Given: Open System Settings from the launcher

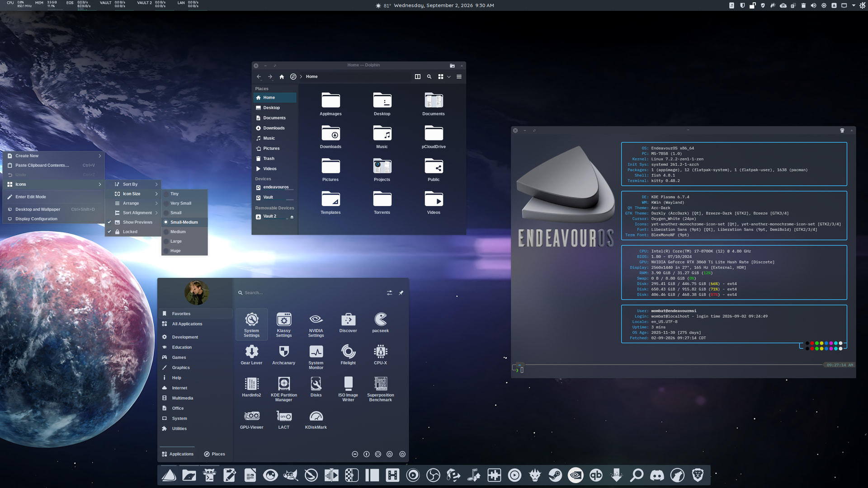Looking at the screenshot, I should pos(251,324).
